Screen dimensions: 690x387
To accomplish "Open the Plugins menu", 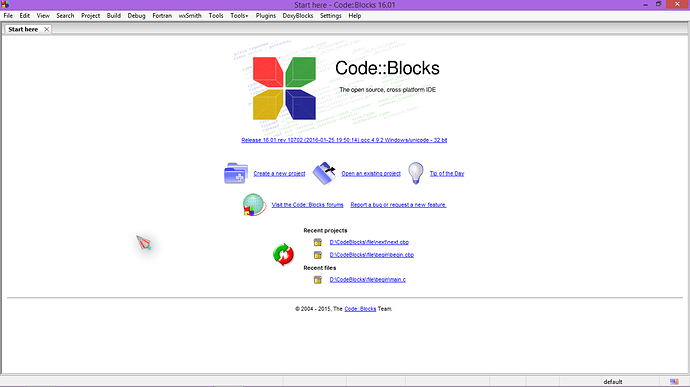I will 266,15.
